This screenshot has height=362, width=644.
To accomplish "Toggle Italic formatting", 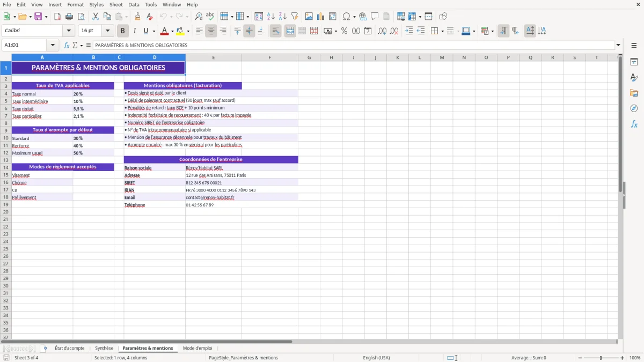I will click(135, 31).
